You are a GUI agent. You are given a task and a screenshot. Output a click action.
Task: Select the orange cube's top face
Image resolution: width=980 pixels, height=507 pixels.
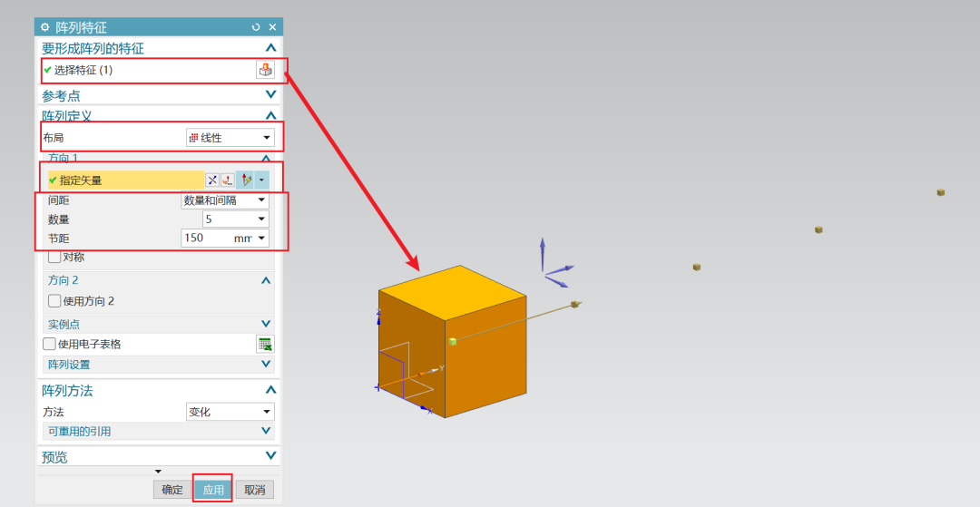[453, 292]
